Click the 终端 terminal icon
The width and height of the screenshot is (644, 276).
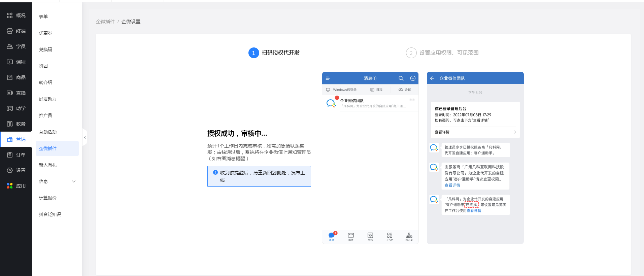10,31
